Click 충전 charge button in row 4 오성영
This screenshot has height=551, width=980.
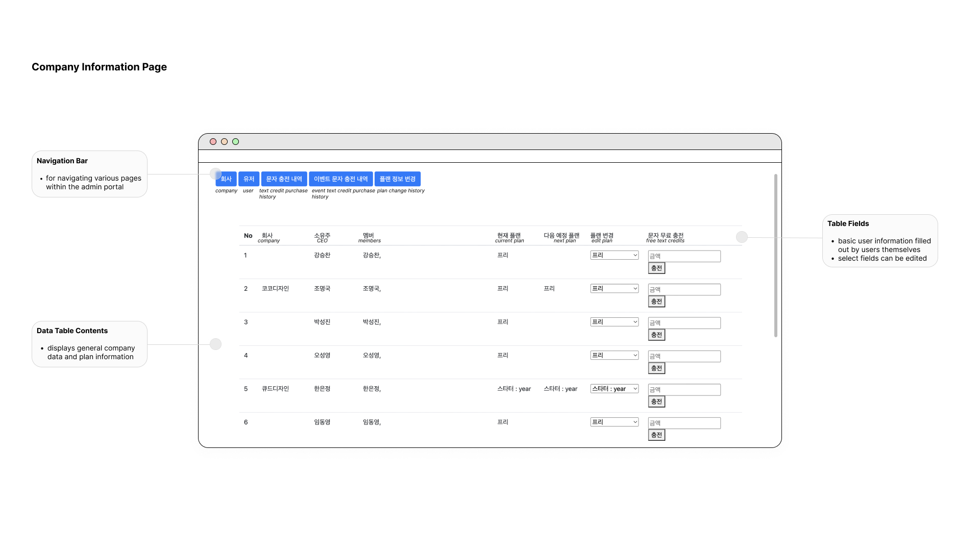coord(656,368)
